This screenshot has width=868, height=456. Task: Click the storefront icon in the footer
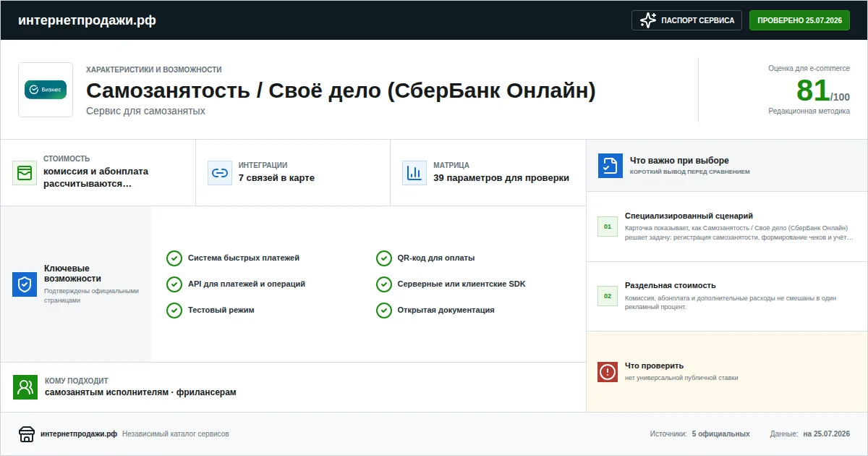coord(27,434)
